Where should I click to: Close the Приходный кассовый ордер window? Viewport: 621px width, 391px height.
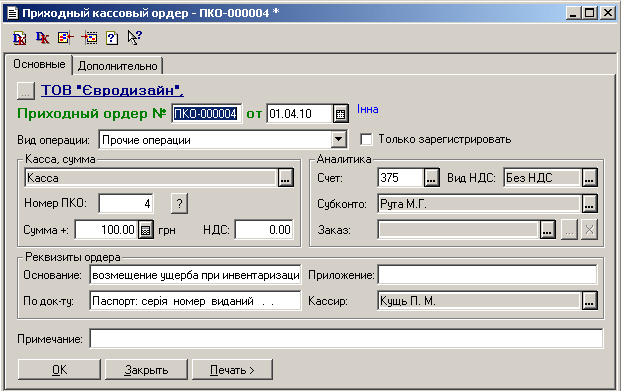click(608, 13)
